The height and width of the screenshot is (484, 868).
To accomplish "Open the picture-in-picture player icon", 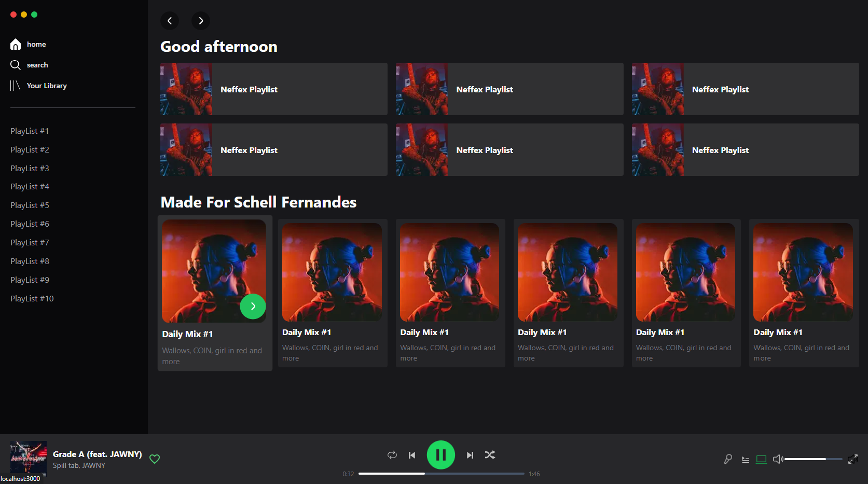I will [x=853, y=459].
